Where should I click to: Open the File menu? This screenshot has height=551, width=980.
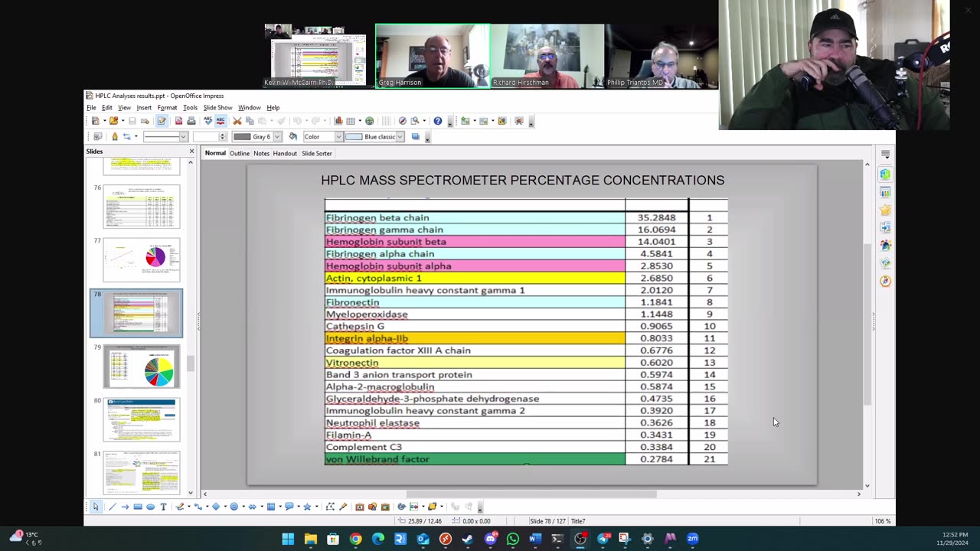[x=91, y=107]
